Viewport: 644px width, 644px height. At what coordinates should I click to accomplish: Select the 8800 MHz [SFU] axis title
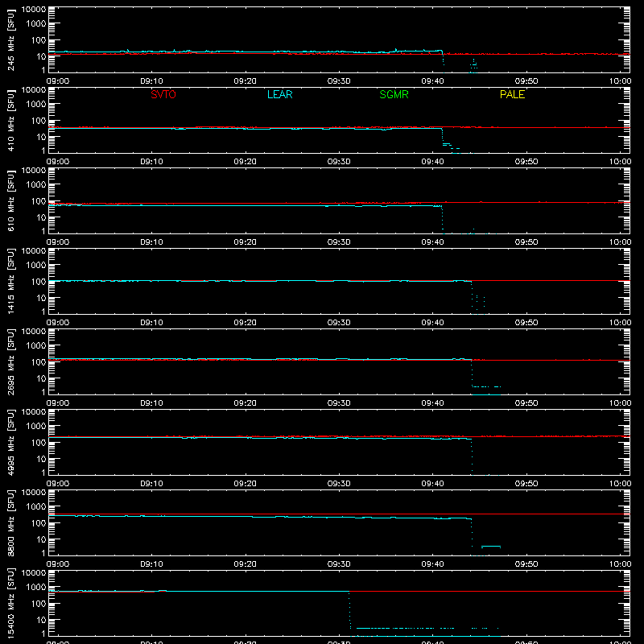[11, 522]
